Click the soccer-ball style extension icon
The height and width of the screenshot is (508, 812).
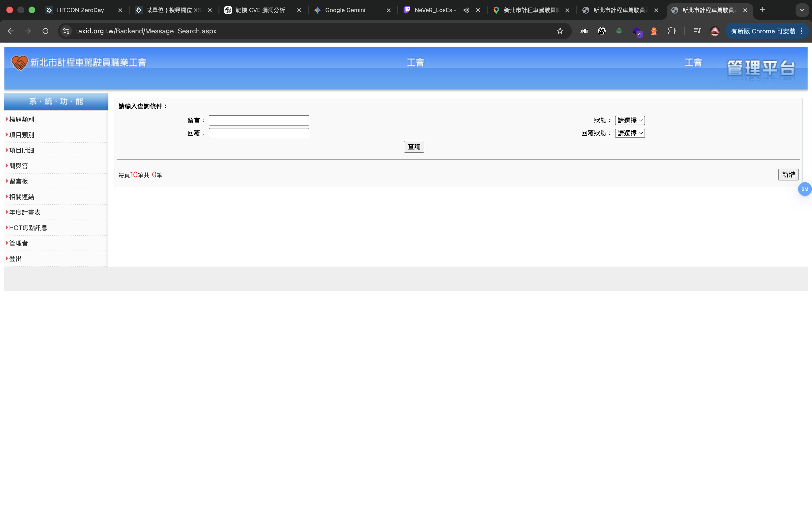click(x=602, y=31)
